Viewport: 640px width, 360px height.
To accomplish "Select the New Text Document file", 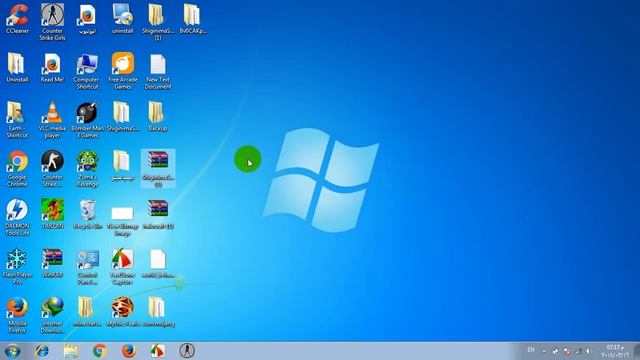I will coord(158,71).
